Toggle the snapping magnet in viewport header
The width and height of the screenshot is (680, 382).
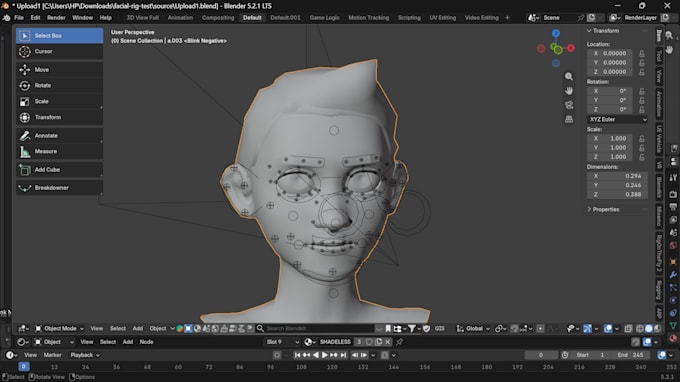tap(514, 329)
